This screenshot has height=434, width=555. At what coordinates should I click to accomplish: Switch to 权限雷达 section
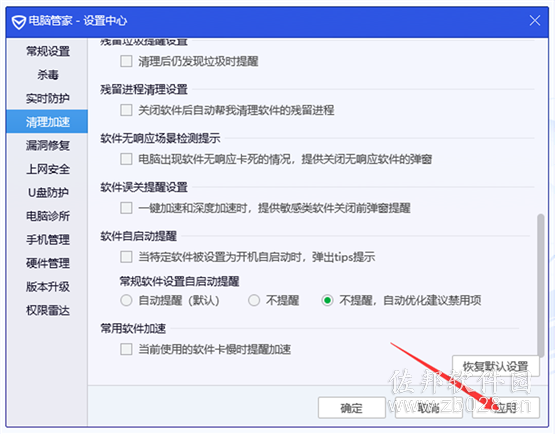pos(47,310)
